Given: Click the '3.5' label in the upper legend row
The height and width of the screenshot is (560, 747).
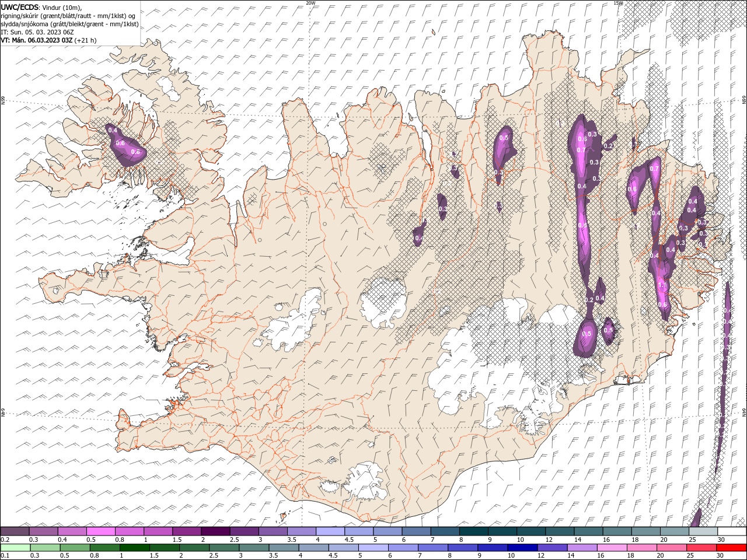Looking at the screenshot, I should tap(292, 540).
